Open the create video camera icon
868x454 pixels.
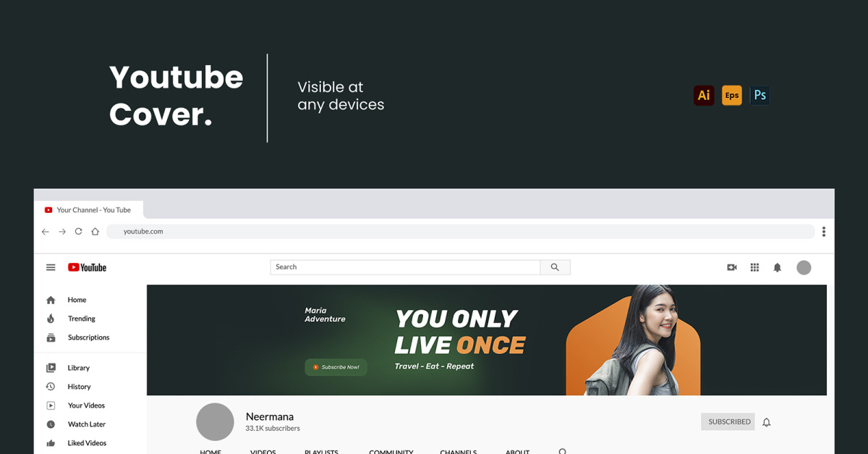[x=731, y=267]
